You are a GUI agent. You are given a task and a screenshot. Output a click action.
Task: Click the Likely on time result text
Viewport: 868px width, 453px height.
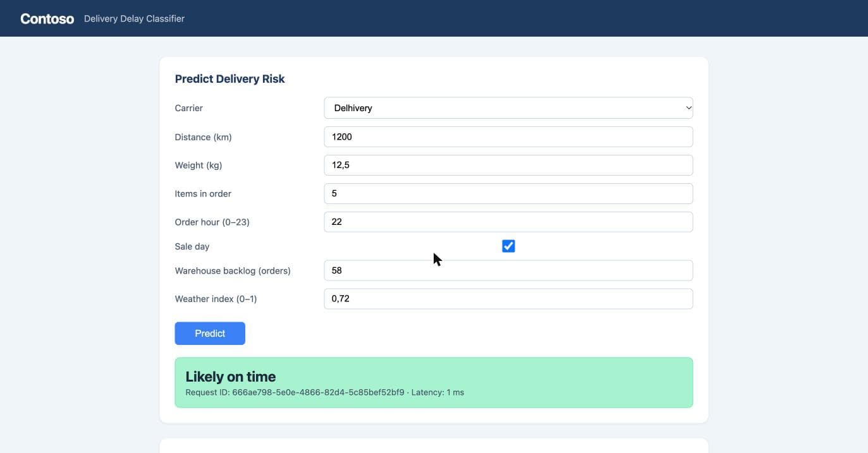click(x=231, y=377)
